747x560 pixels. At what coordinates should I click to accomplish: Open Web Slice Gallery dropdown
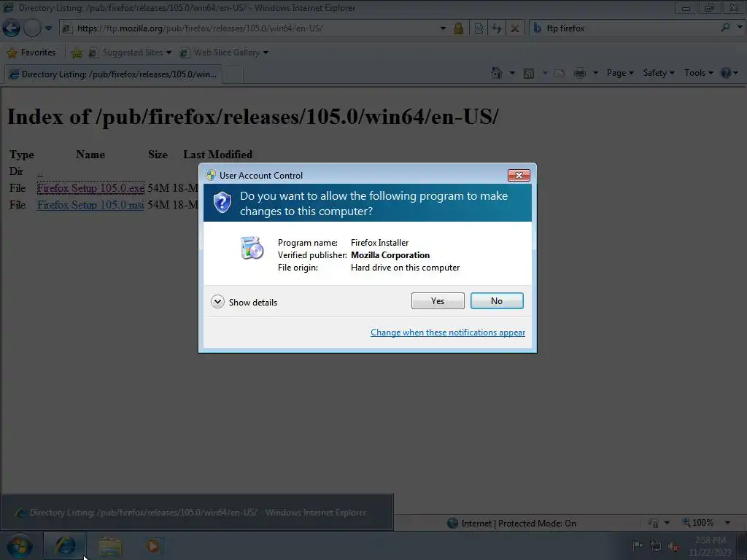224,52
